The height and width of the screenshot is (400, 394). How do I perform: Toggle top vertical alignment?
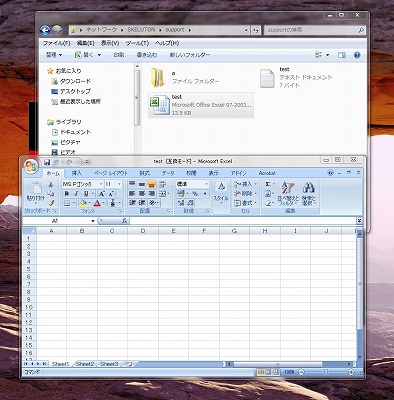click(132, 184)
